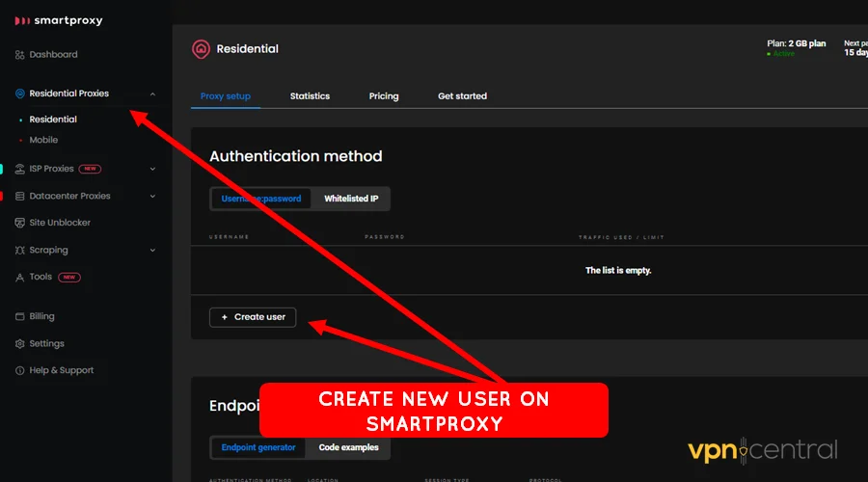Collapse the Residential Proxies menu chevron
The image size is (868, 482).
pos(152,94)
